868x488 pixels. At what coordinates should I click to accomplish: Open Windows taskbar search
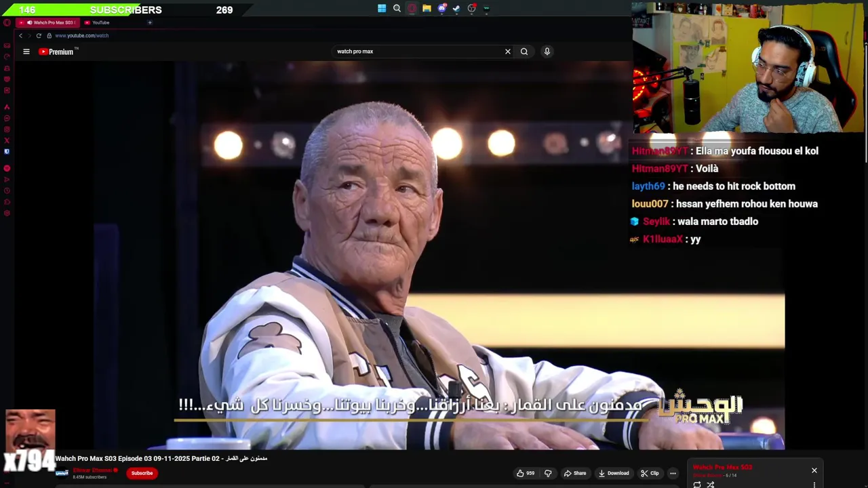397,9
